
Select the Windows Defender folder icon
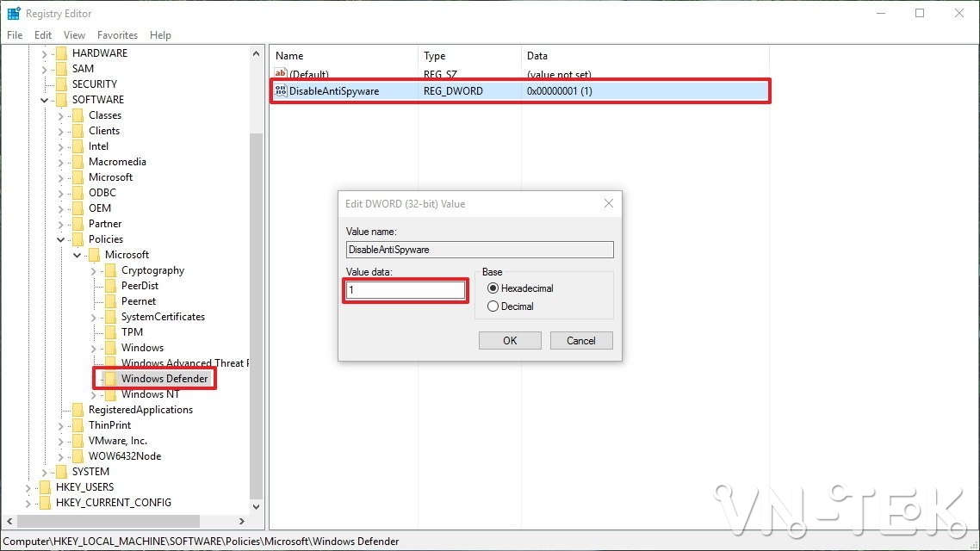click(x=110, y=379)
